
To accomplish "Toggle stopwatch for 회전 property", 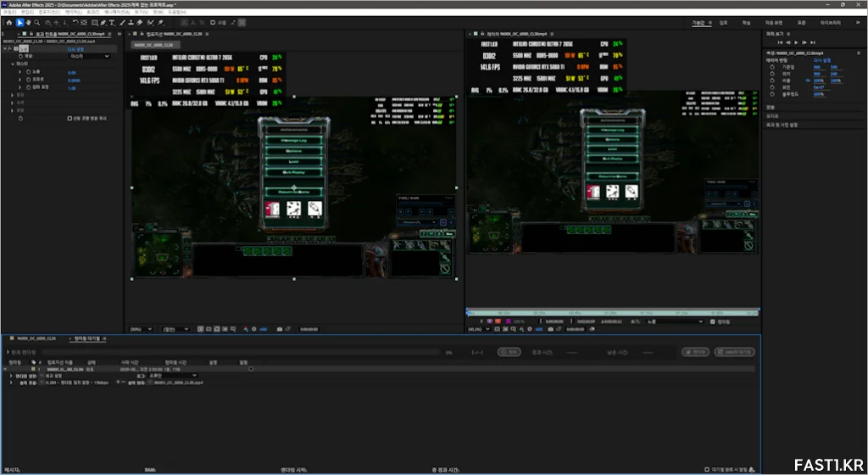I will pyautogui.click(x=772, y=87).
